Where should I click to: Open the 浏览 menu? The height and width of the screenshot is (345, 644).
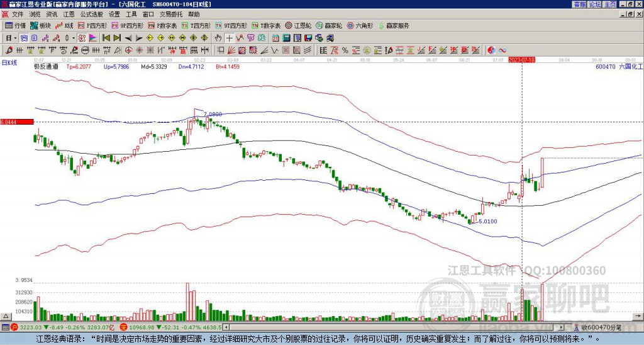[35, 14]
